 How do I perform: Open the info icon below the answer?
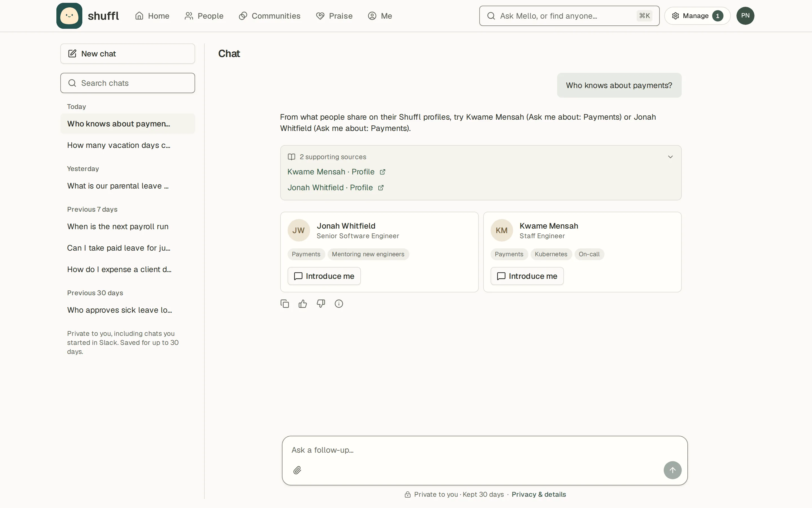click(x=339, y=304)
